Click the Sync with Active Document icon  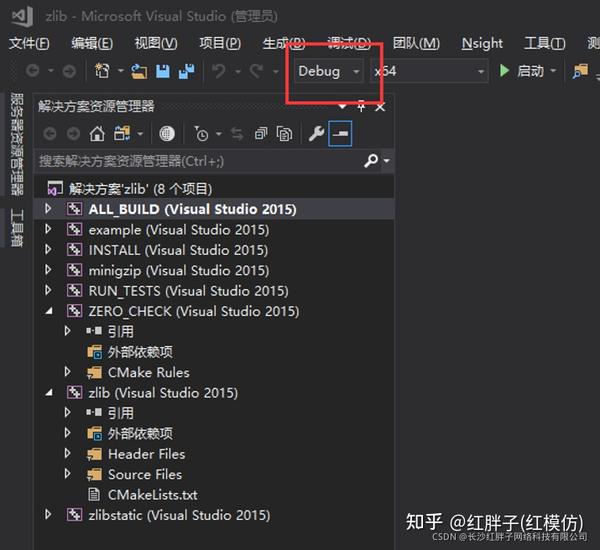coord(237,134)
